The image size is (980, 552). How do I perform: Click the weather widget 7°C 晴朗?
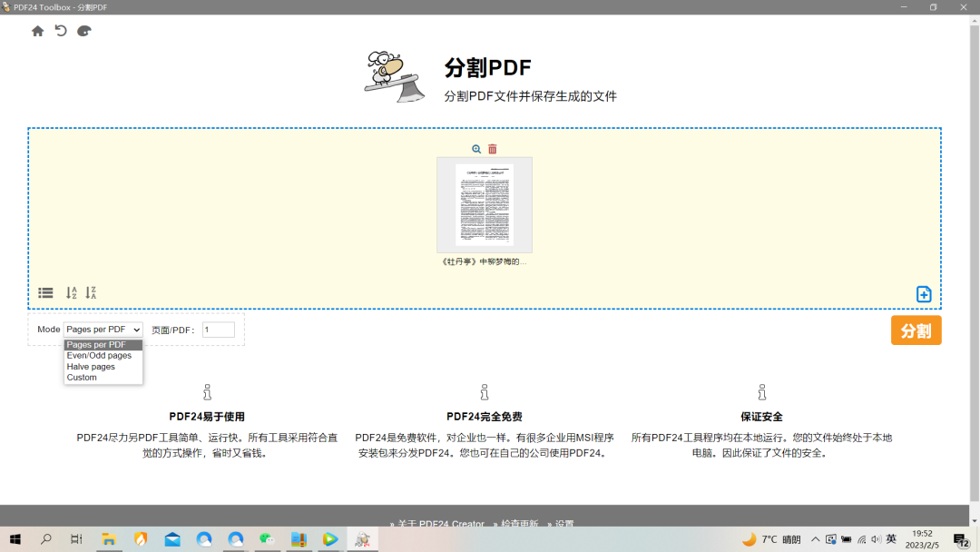point(771,539)
